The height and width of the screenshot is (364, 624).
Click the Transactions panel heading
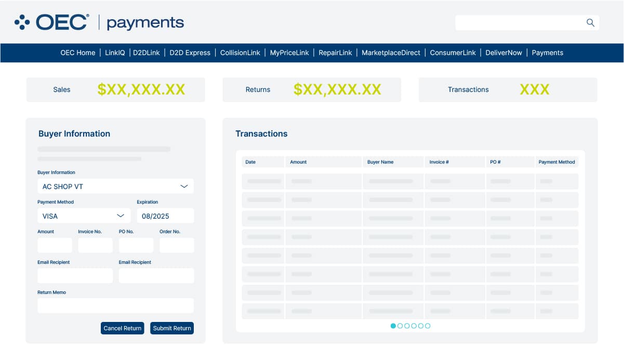coord(261,134)
